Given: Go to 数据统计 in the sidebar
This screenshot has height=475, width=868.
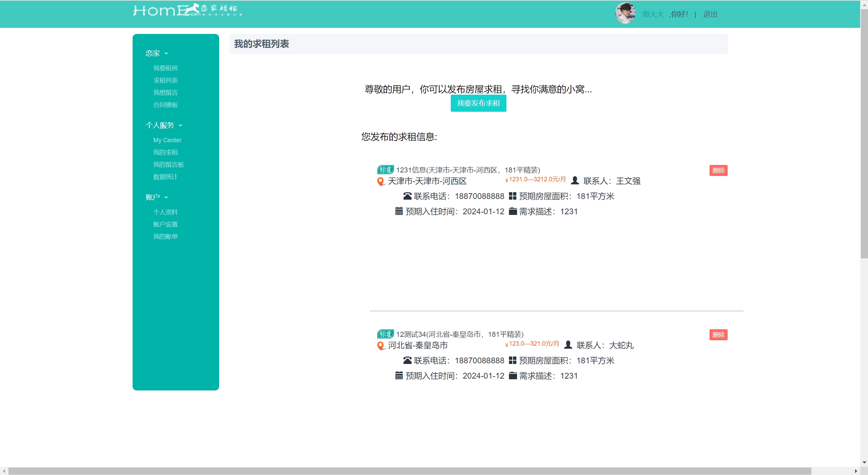Looking at the screenshot, I should 165,177.
